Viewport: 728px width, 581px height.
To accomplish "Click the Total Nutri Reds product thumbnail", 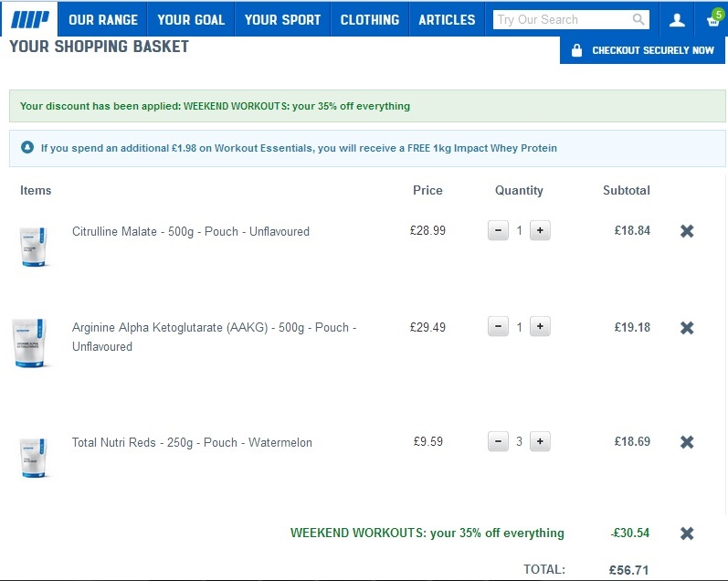I will click(34, 457).
